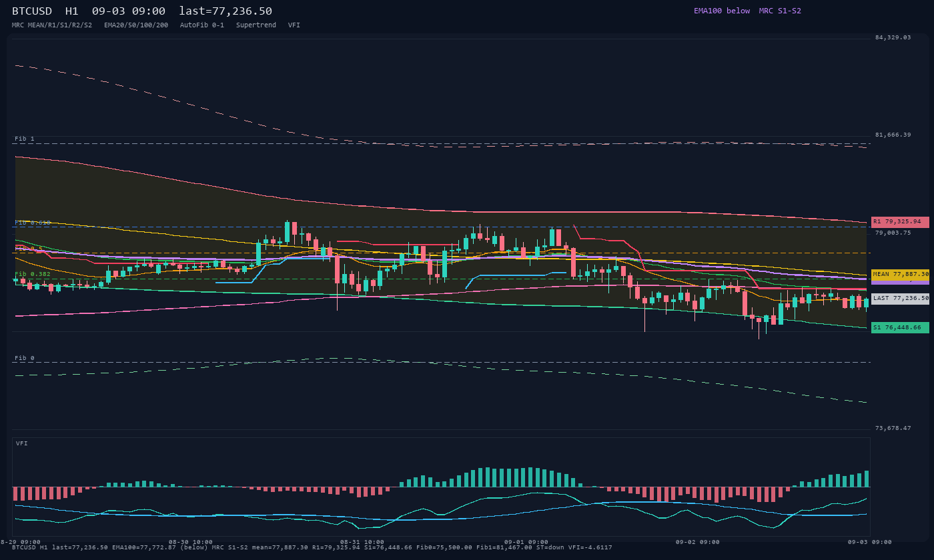Click the red "R1 79,325.94" price tag
The height and width of the screenshot is (560, 934).
[x=900, y=222]
